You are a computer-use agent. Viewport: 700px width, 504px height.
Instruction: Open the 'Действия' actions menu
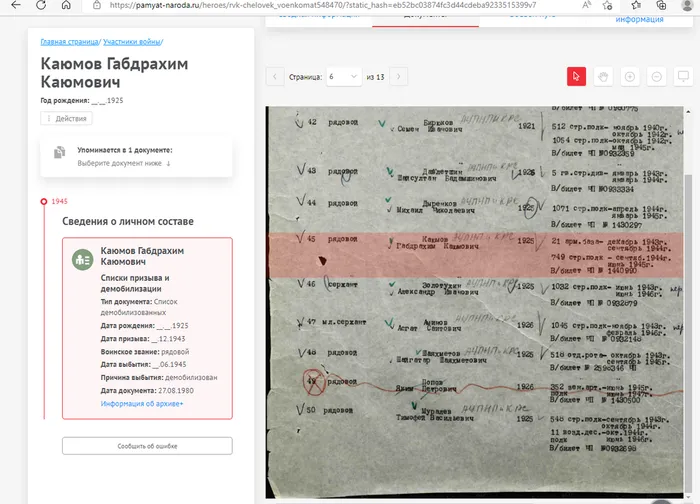(x=66, y=118)
